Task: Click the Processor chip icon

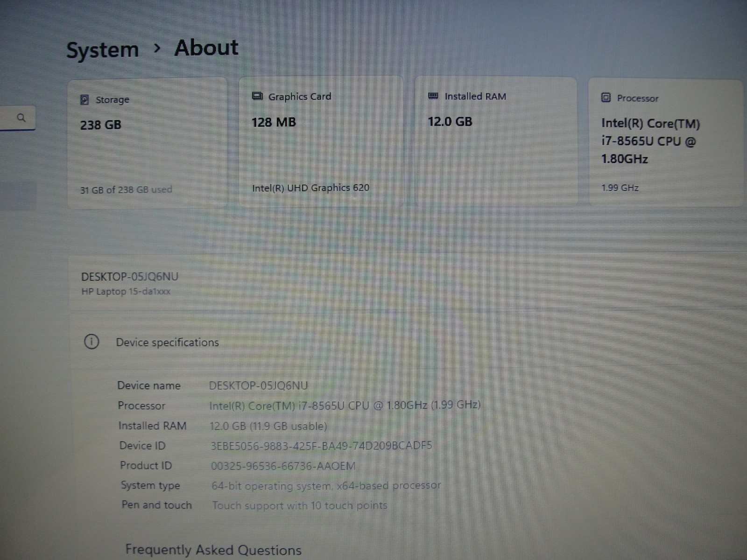Action: tap(606, 98)
